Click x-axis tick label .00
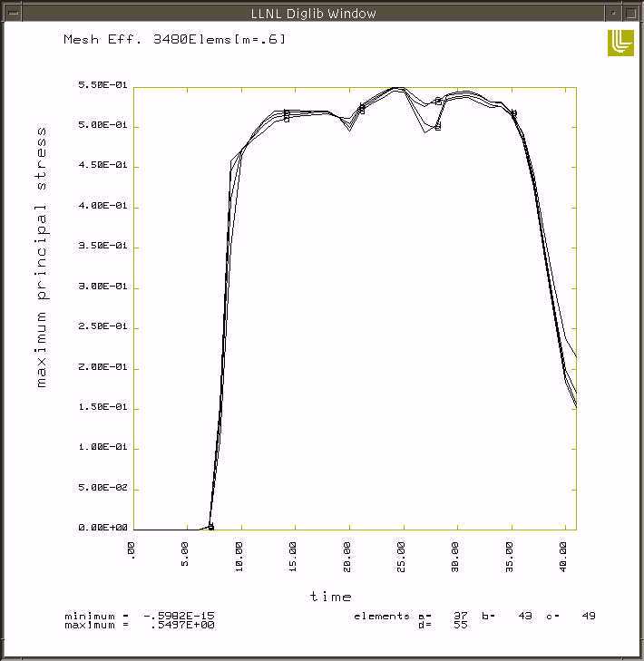Screen dimensions: 644x661 pyautogui.click(x=132, y=550)
